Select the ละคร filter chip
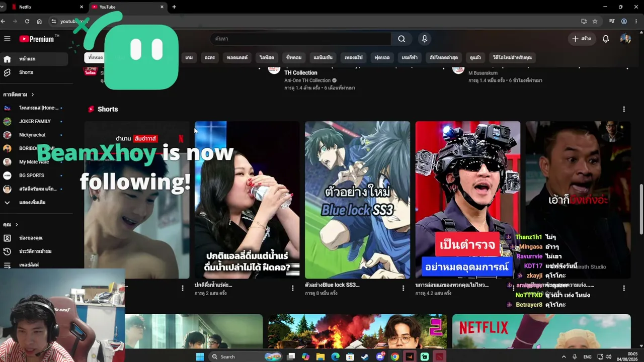This screenshot has height=362, width=644. (x=210, y=57)
